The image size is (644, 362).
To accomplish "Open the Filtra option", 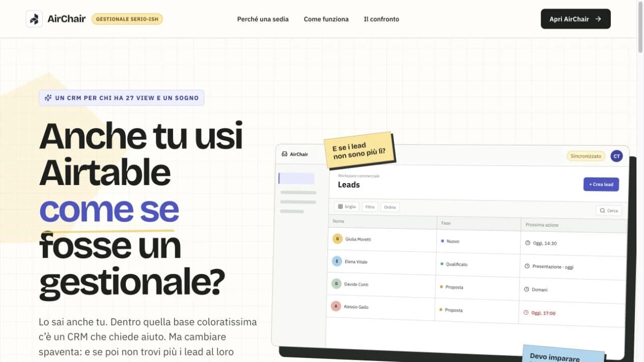I will [370, 207].
